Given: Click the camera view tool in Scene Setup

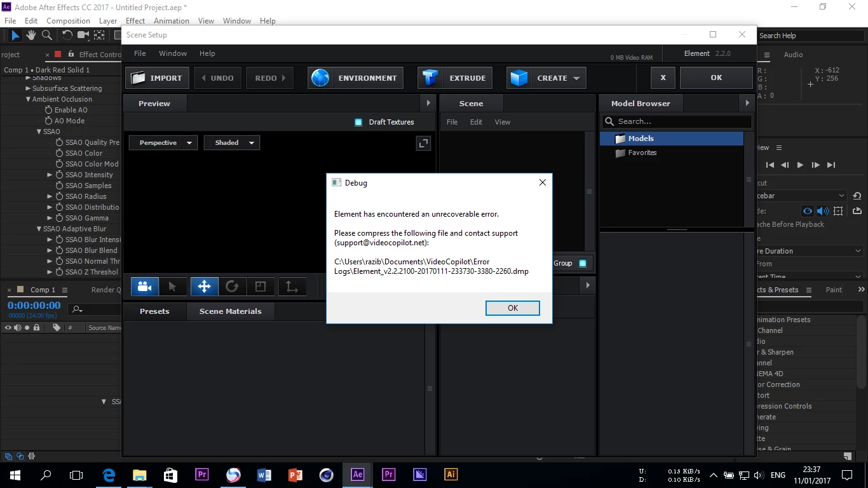Looking at the screenshot, I should point(145,287).
